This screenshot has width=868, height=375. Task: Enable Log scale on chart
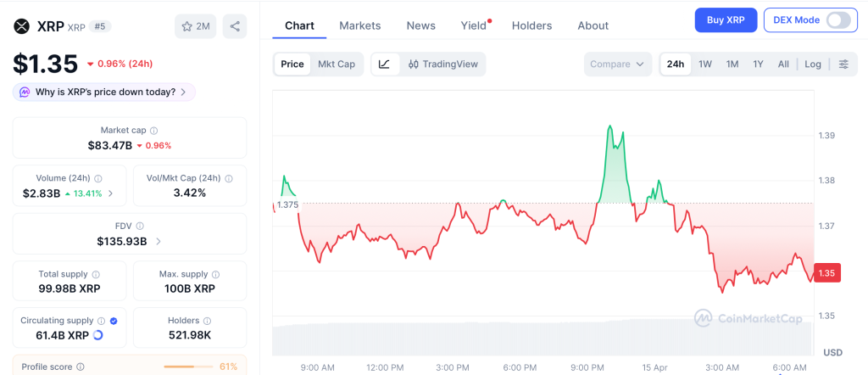coord(812,64)
